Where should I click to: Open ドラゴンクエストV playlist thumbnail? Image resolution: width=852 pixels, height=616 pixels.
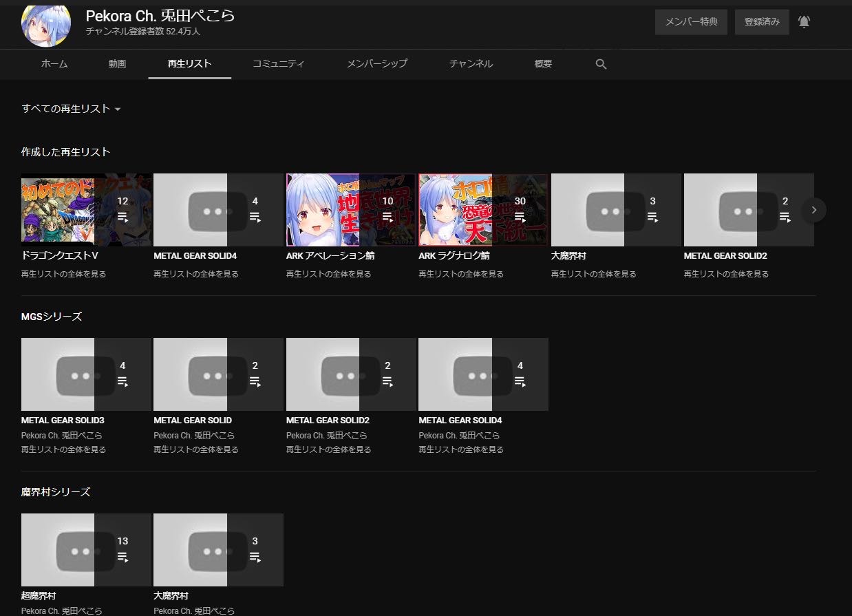tap(86, 210)
